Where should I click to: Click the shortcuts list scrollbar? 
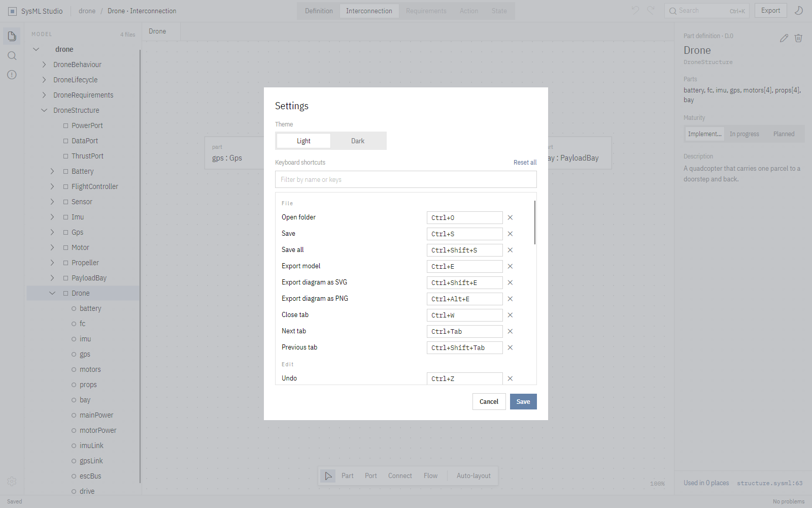[534, 223]
